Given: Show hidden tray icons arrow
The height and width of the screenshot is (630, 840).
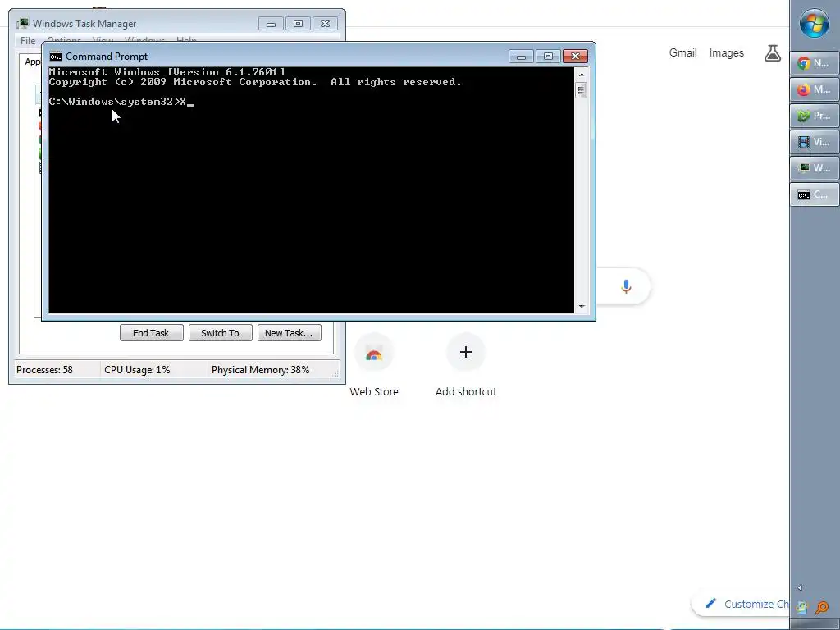Looking at the screenshot, I should click(x=800, y=587).
